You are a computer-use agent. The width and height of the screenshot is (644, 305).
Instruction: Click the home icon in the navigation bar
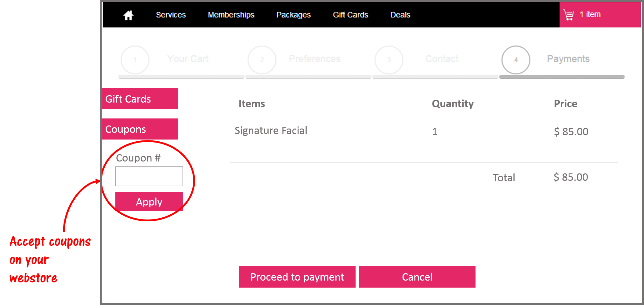tap(128, 15)
